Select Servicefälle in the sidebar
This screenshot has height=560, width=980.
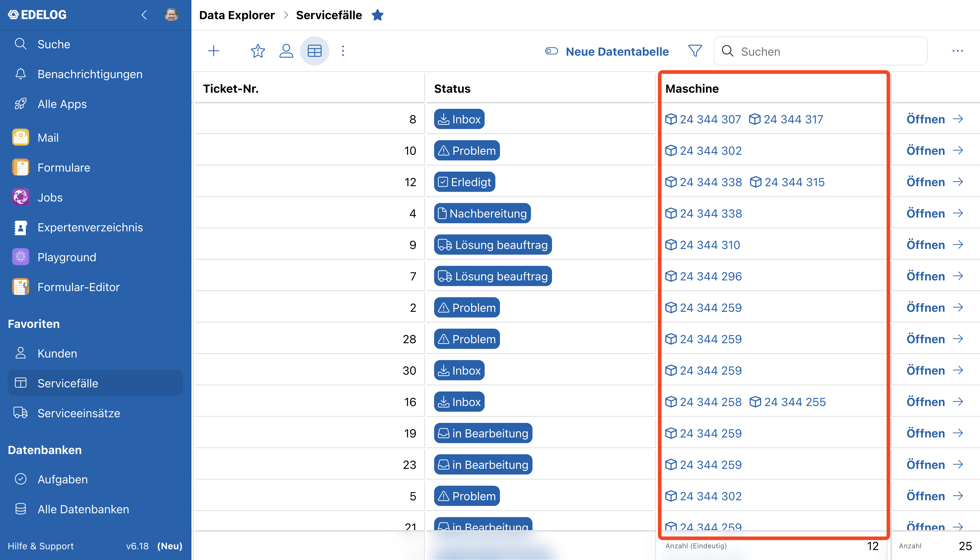[x=95, y=383]
